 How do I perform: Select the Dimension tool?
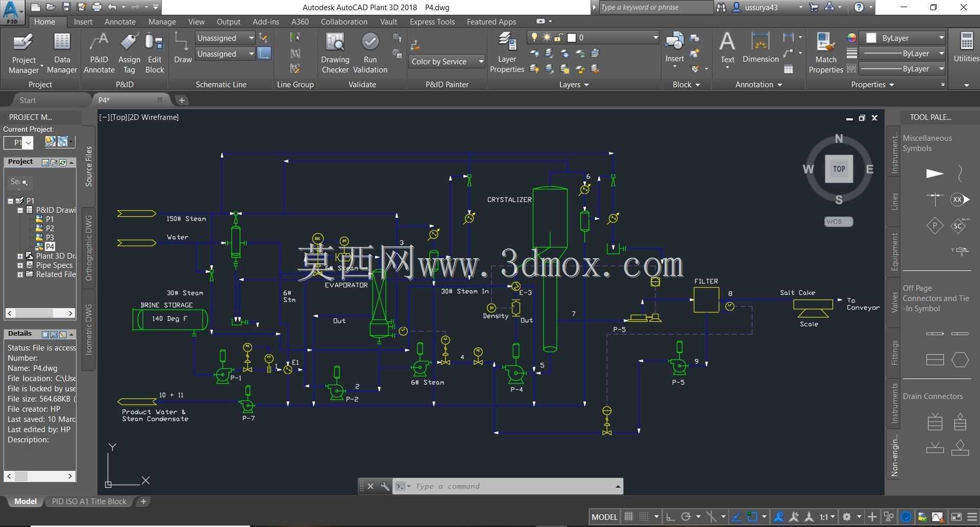coord(760,48)
